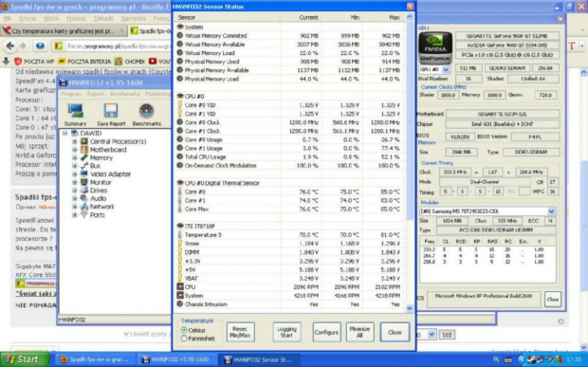The height and width of the screenshot is (367, 588).
Task: Open the Benchmarks menu in HWiNFO32
Action: [125, 94]
